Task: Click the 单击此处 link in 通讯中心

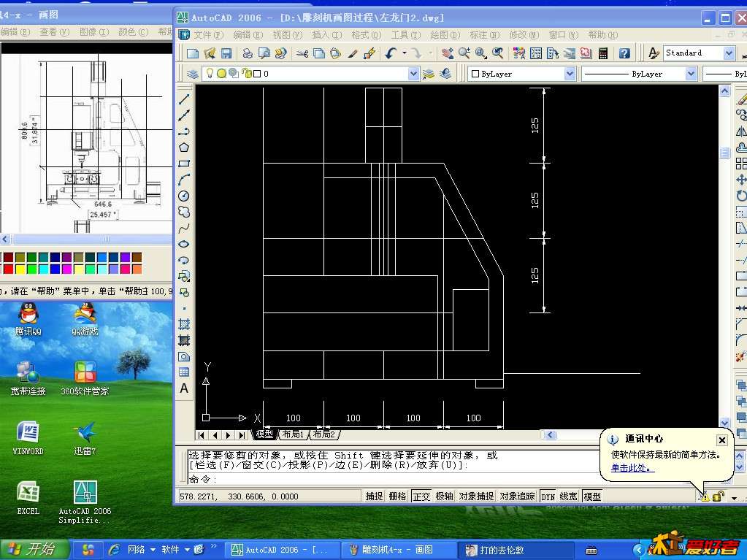Action: 632,468
